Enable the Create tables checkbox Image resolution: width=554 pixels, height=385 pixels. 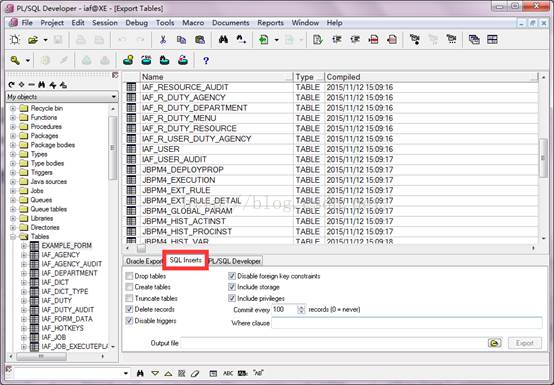coord(129,287)
